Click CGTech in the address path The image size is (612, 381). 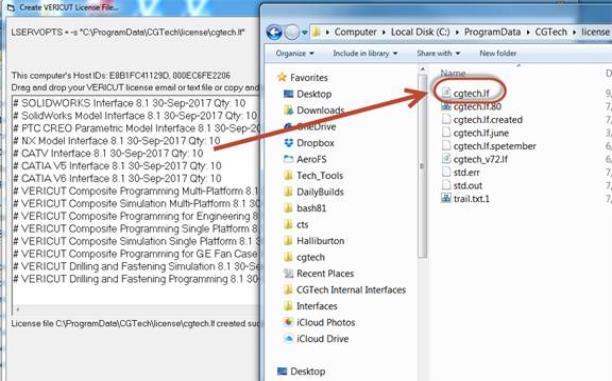tap(551, 32)
